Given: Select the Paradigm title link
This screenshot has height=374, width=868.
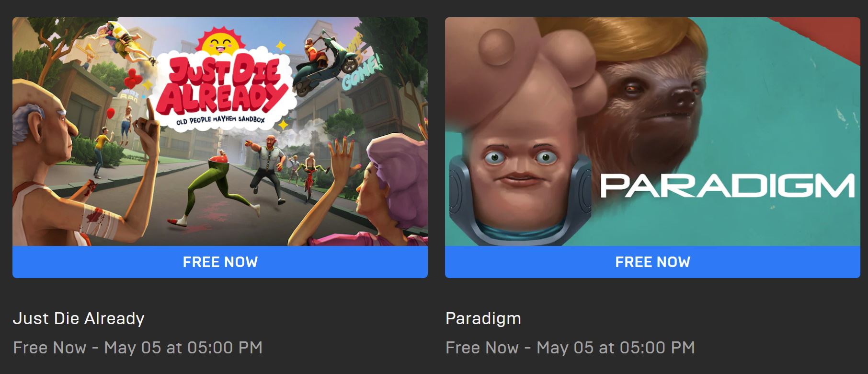Looking at the screenshot, I should [x=483, y=318].
